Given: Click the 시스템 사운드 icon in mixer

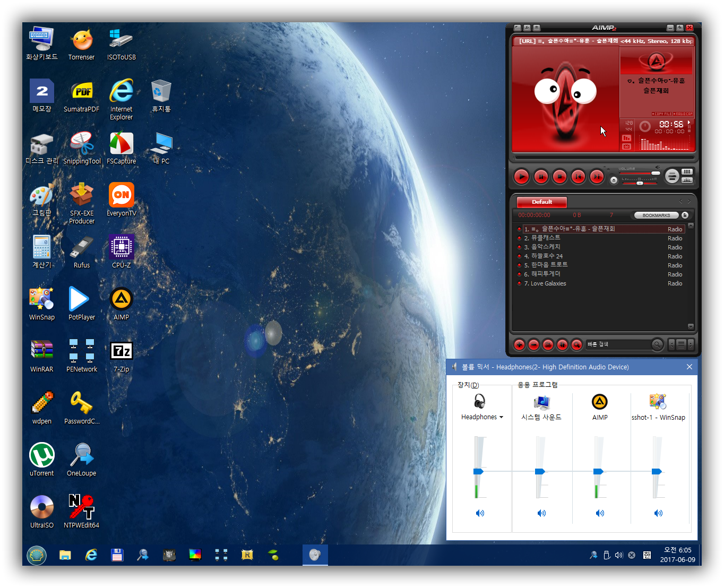Looking at the screenshot, I should tap(541, 402).
